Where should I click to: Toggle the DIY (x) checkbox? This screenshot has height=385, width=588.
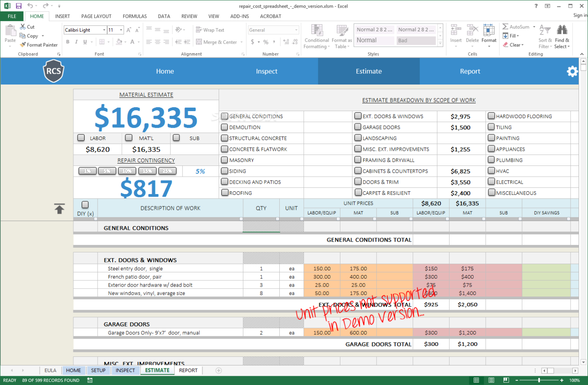click(85, 204)
